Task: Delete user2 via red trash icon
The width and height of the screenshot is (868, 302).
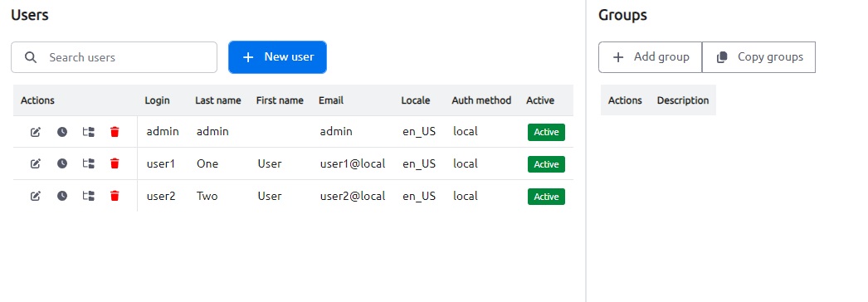Action: tap(115, 196)
